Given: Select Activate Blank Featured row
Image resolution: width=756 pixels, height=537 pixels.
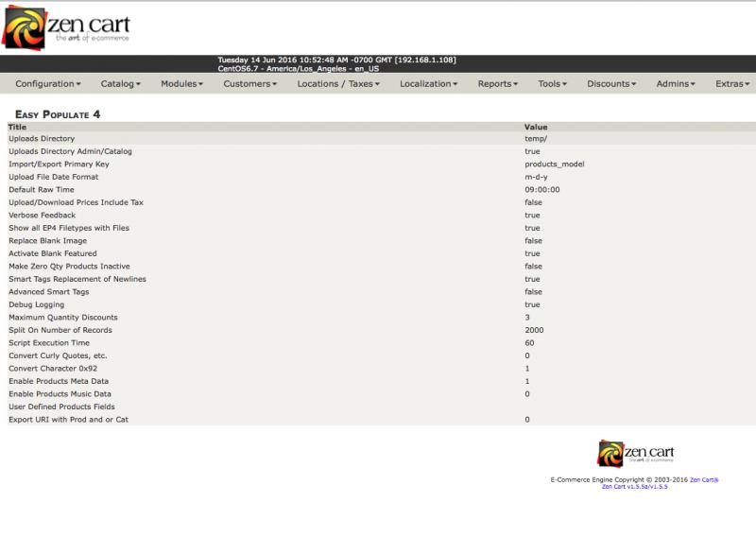Looking at the screenshot, I should pos(382,253).
